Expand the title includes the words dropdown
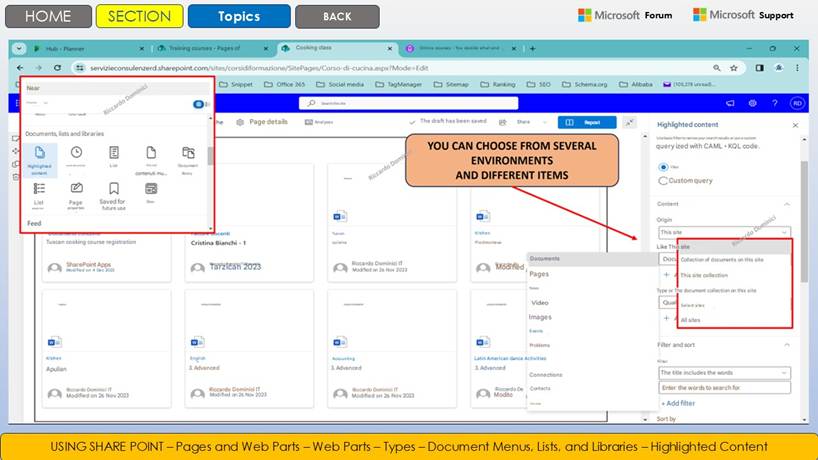 [724, 373]
